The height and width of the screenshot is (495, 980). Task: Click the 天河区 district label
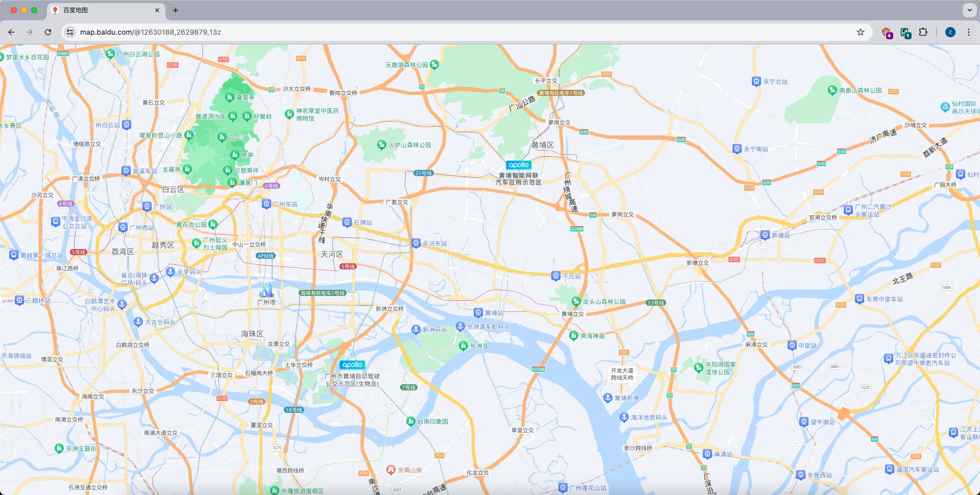332,254
